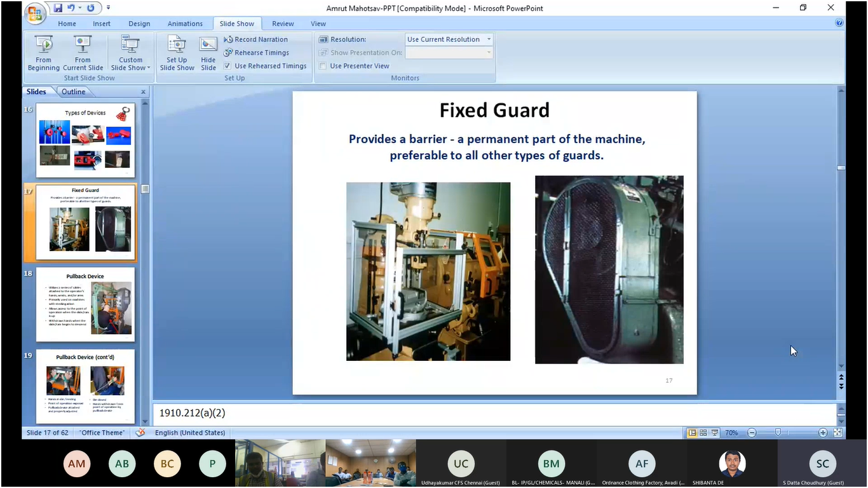Save the presentation from Quick Access toolbar
Viewport: 868px width, 488px height.
pyautogui.click(x=58, y=8)
